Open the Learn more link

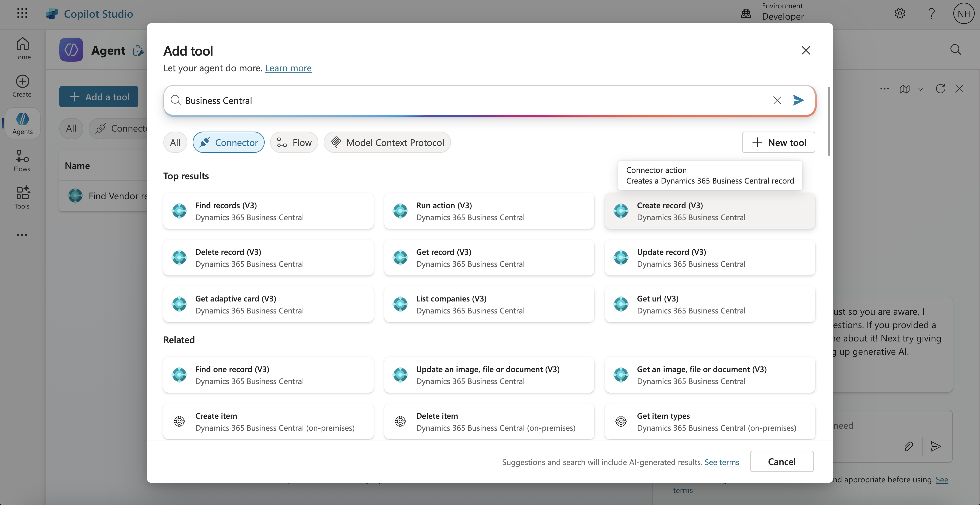click(288, 68)
